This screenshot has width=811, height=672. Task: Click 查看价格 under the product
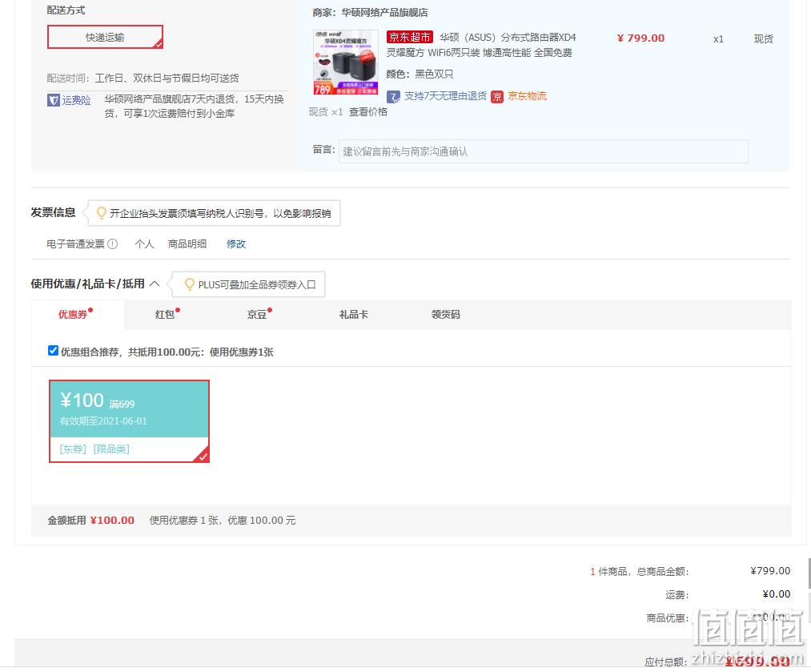point(367,112)
